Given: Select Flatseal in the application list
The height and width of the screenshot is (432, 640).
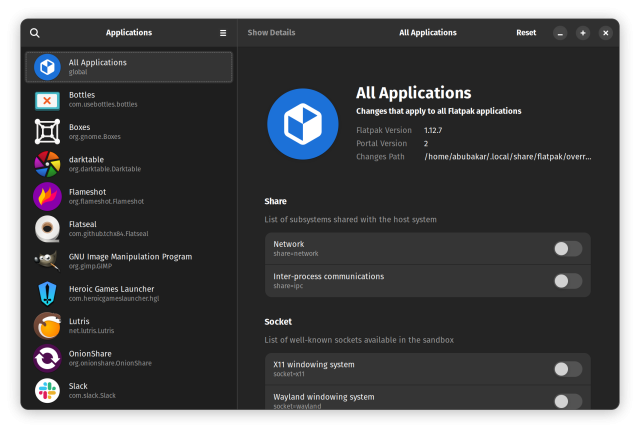Looking at the screenshot, I should point(129,229).
